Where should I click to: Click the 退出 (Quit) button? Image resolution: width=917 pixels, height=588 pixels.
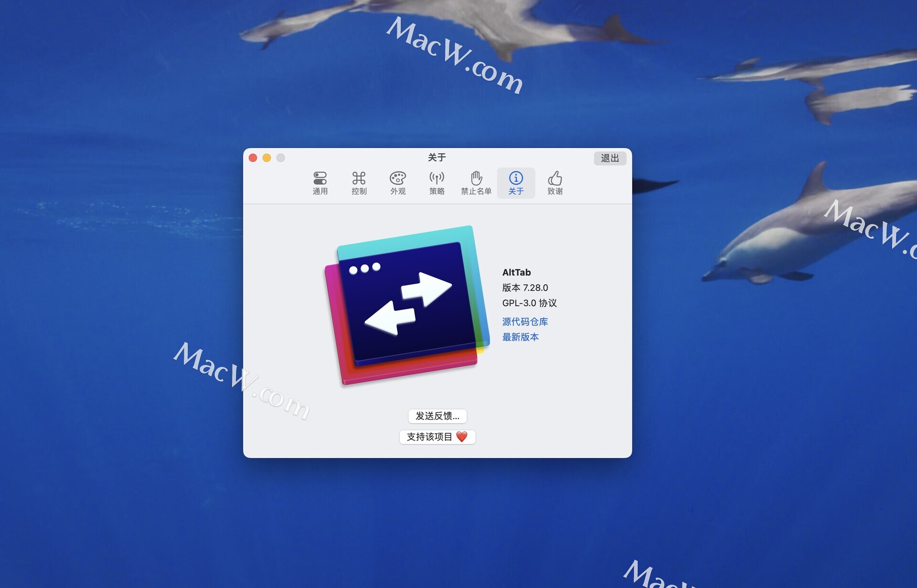[610, 158]
